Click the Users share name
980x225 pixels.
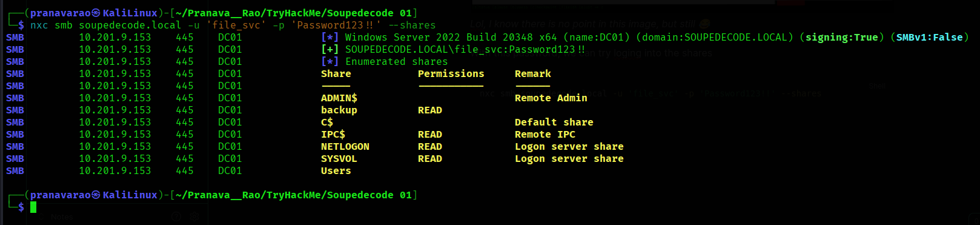(x=336, y=171)
